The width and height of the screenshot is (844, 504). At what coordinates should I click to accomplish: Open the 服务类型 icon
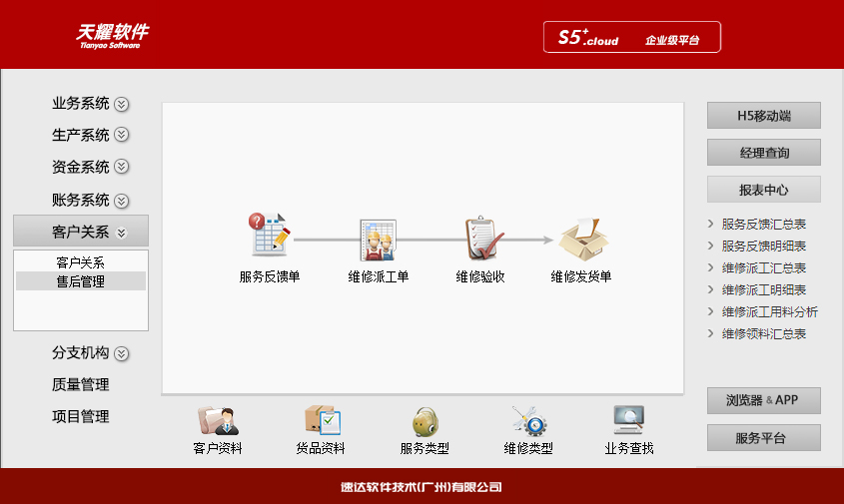424,423
